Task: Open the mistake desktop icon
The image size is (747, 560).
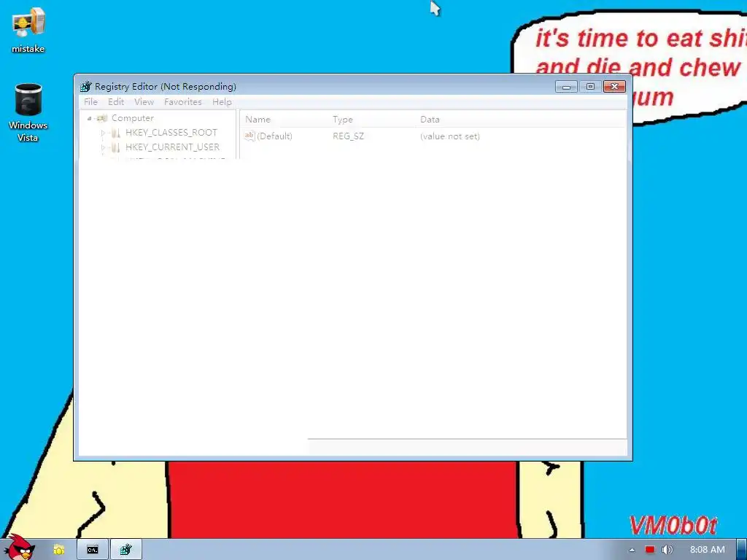Action: [28, 31]
